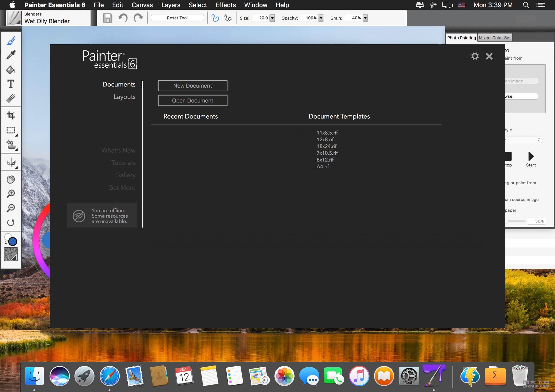Choose the A4.rif template
The width and height of the screenshot is (555, 392).
click(x=323, y=167)
